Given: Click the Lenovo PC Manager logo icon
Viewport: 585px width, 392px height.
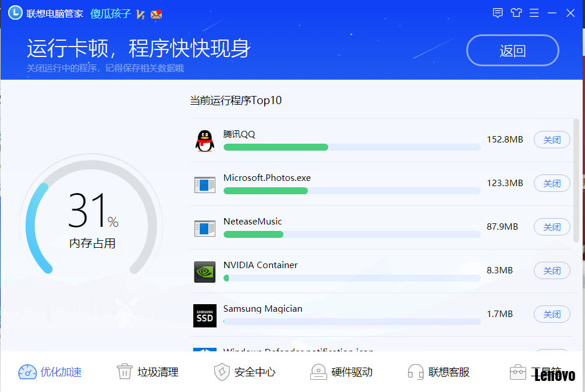Looking at the screenshot, I should coord(15,13).
